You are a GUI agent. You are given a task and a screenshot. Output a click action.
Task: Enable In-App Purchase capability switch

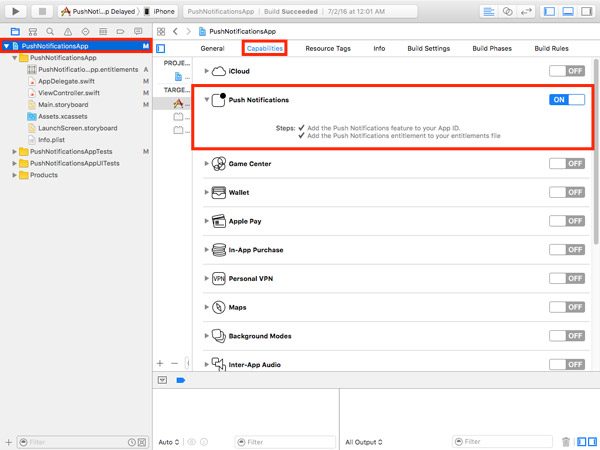point(567,250)
